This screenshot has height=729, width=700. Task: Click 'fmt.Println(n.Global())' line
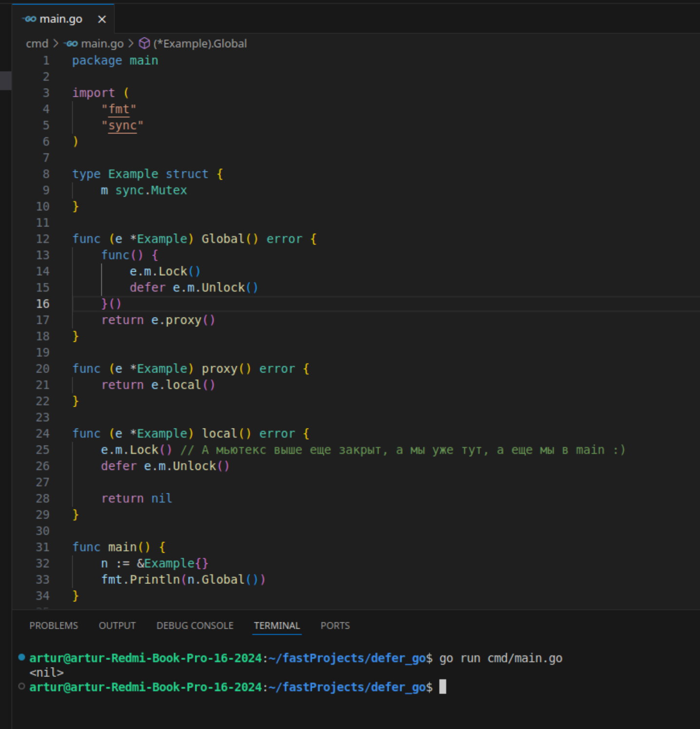[183, 579]
